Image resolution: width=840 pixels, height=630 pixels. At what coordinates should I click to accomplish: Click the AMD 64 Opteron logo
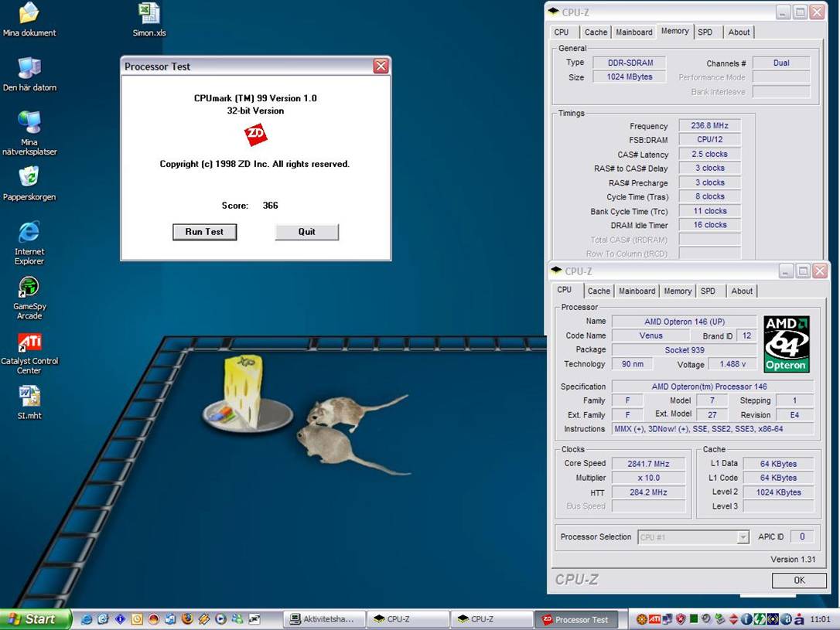787,344
